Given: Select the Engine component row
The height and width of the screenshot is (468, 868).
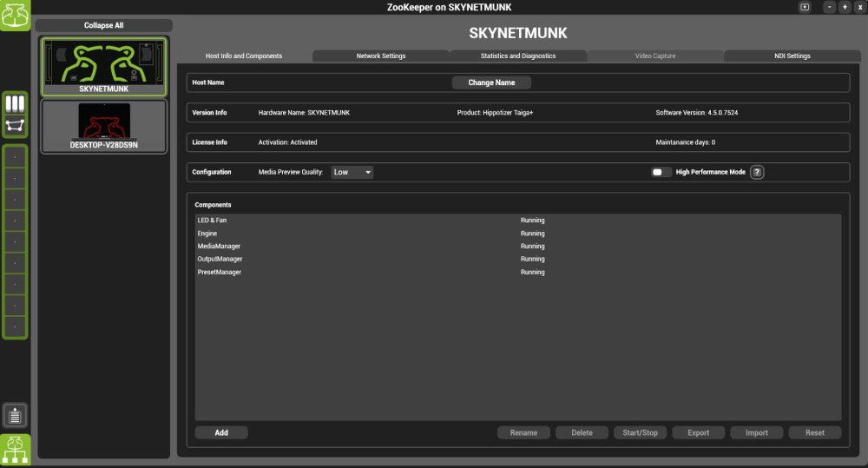Looking at the screenshot, I should [x=518, y=234].
